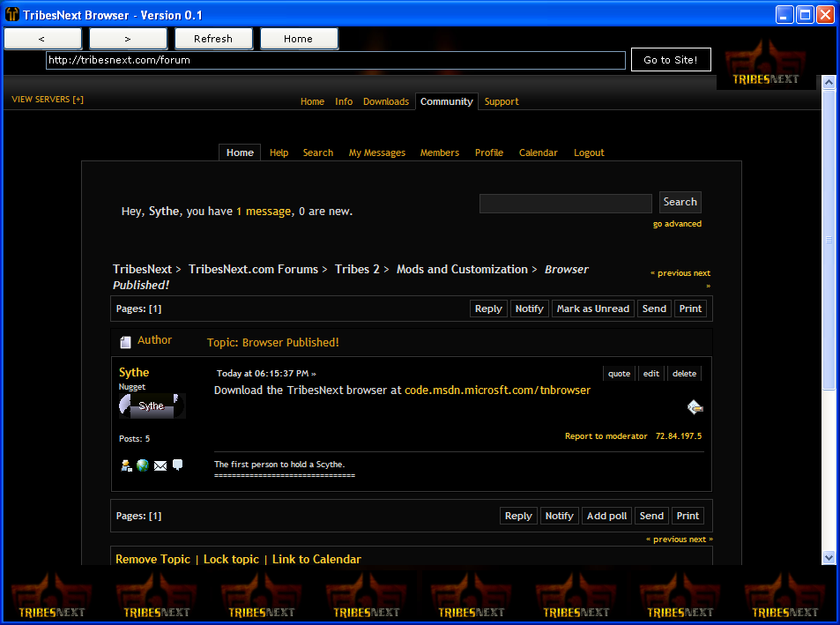Click the delete button on post
840x625 pixels.
coord(685,373)
